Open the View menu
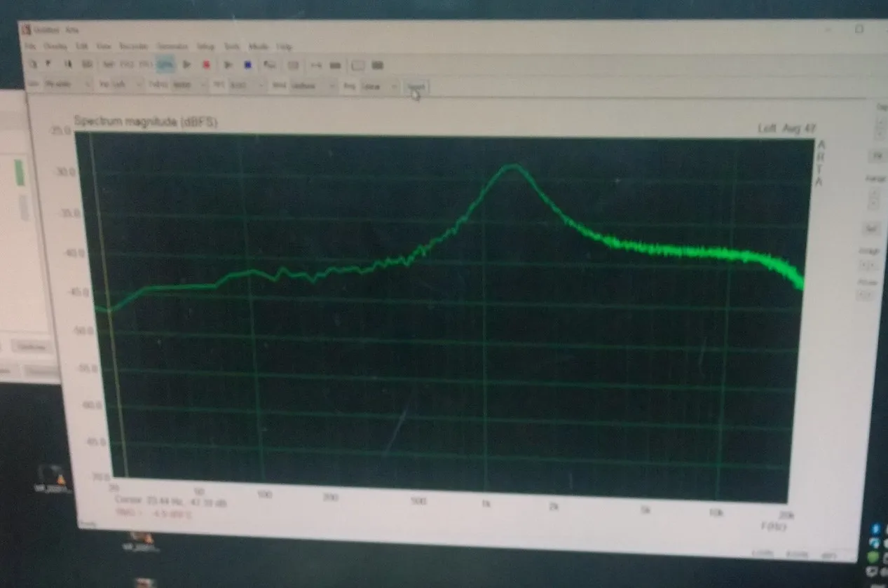 click(104, 46)
